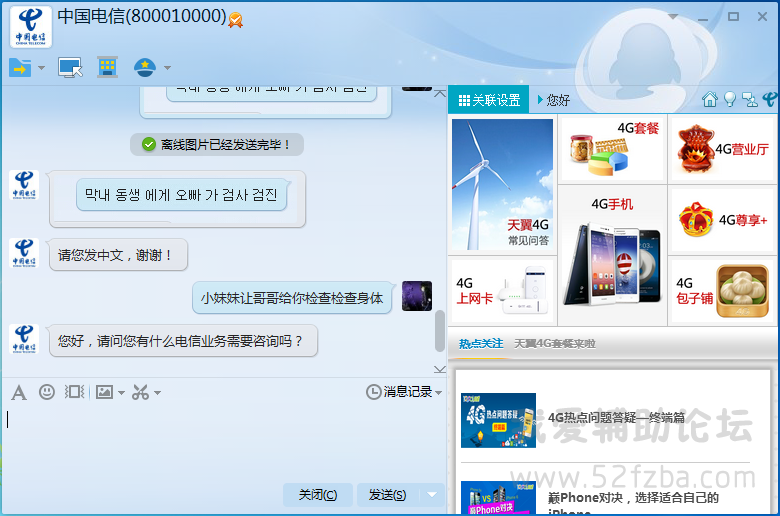
Task: Take a screenshot with scissors icon
Action: coord(140,393)
